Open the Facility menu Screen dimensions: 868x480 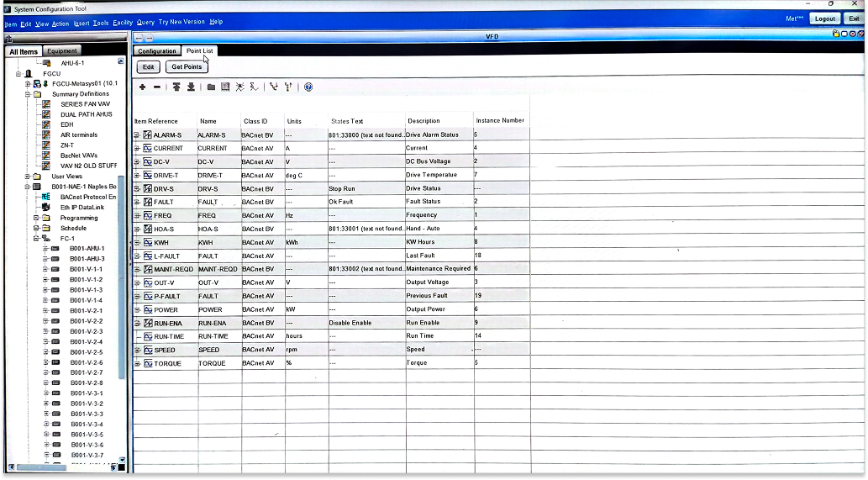(123, 23)
